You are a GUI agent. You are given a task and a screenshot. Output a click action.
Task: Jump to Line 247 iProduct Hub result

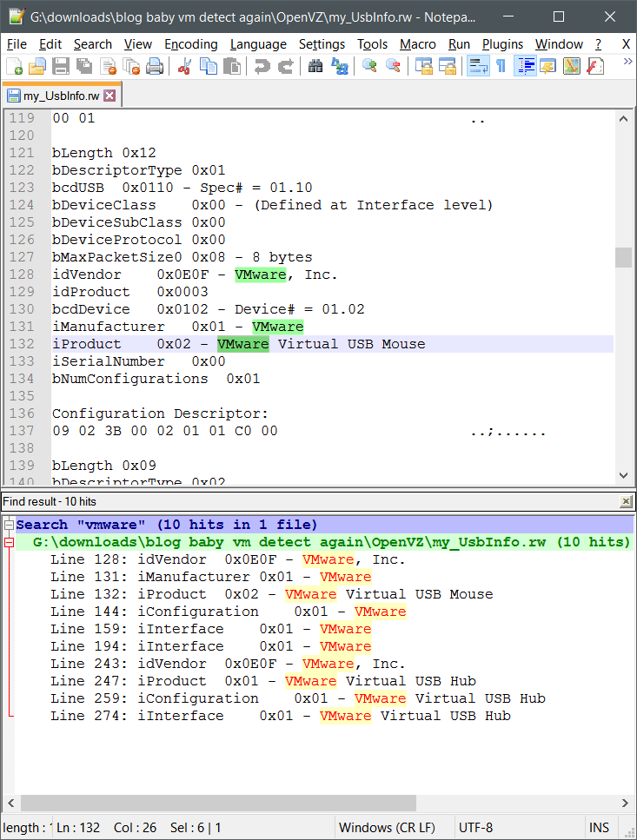(x=263, y=681)
